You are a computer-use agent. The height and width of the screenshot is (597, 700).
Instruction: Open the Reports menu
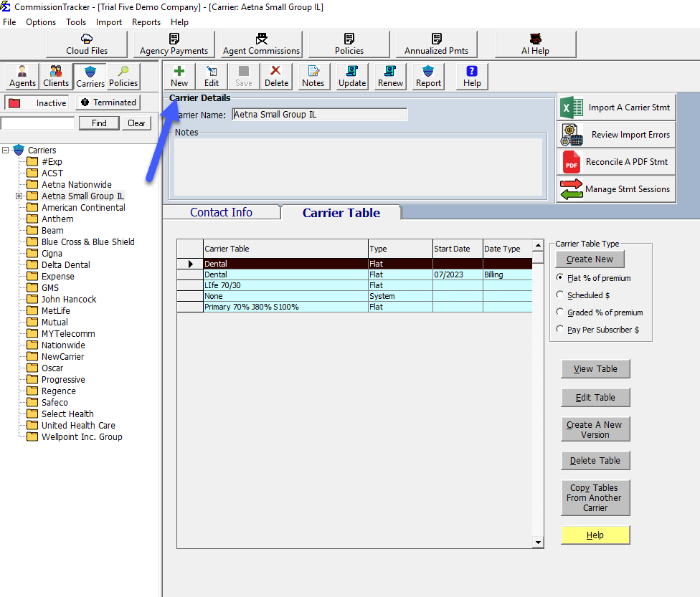(x=146, y=22)
